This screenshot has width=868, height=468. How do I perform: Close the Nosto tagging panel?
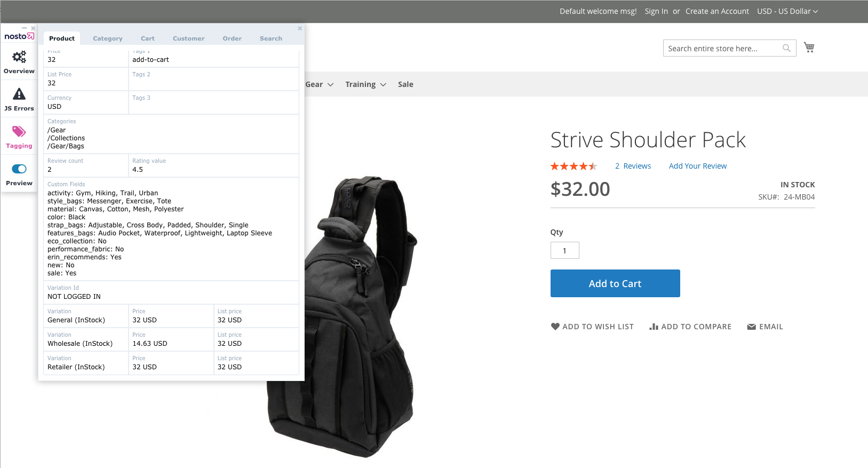click(x=300, y=28)
